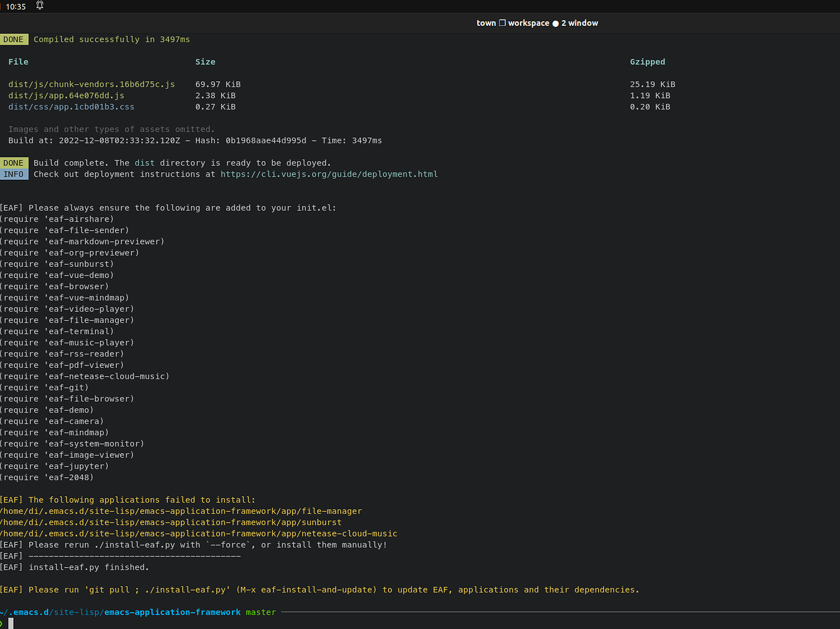This screenshot has width=840, height=629.
Task: Select the dist/js/chunk-vendors.16b6d75c.js file entry
Action: tap(91, 84)
